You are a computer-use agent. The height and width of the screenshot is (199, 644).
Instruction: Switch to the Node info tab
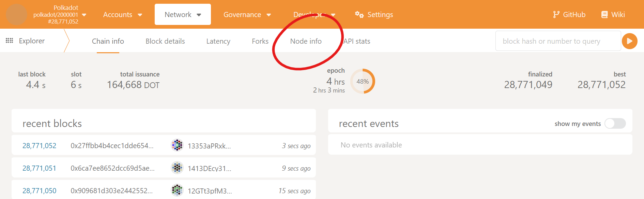tap(306, 41)
